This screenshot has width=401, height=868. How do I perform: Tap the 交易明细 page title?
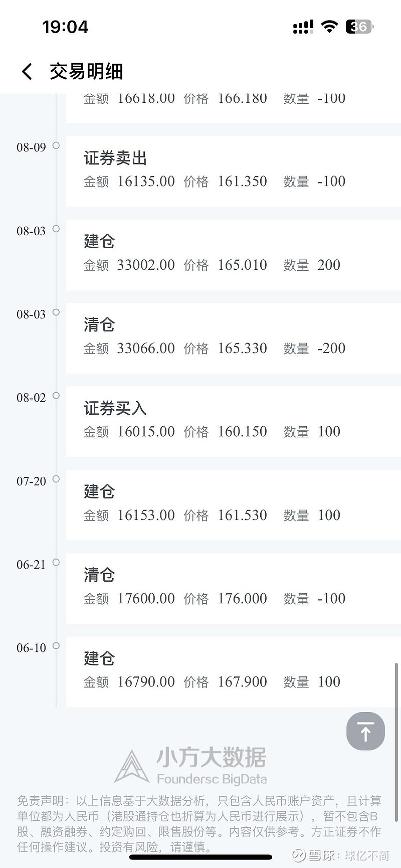[86, 72]
